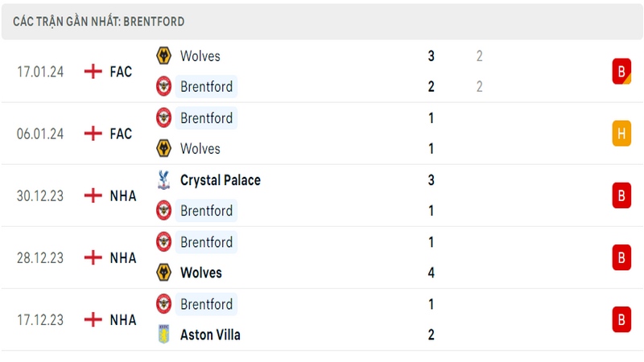The height and width of the screenshot is (362, 644).
Task: Click the red B badge for 17.01.24 match
Action: (x=621, y=72)
